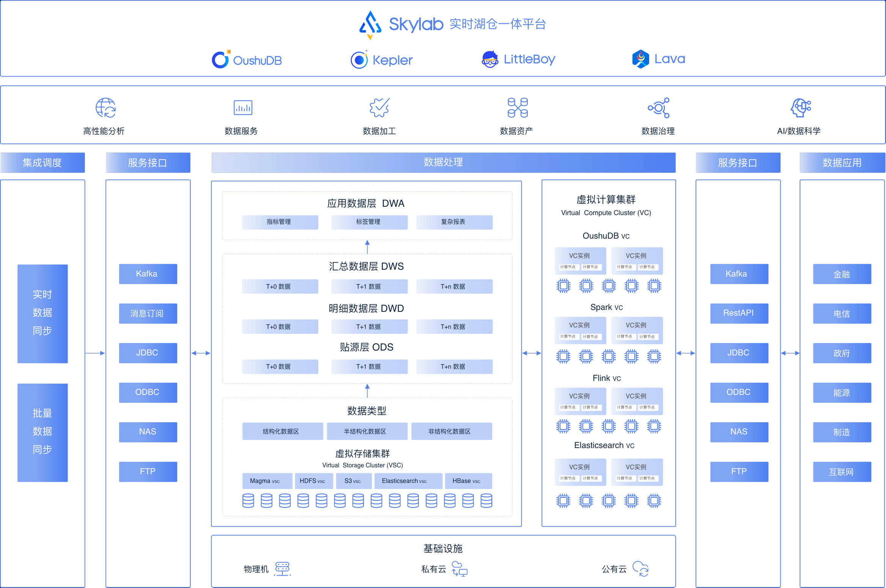
Task: Switch to the 集成调度 section header
Action: click(x=42, y=162)
